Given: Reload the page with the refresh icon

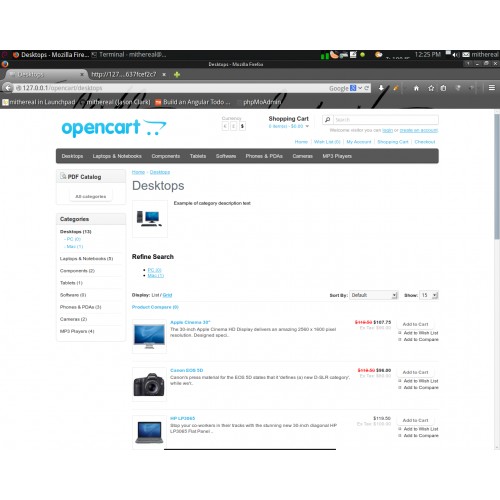Looking at the screenshot, I should tap(367, 88).
